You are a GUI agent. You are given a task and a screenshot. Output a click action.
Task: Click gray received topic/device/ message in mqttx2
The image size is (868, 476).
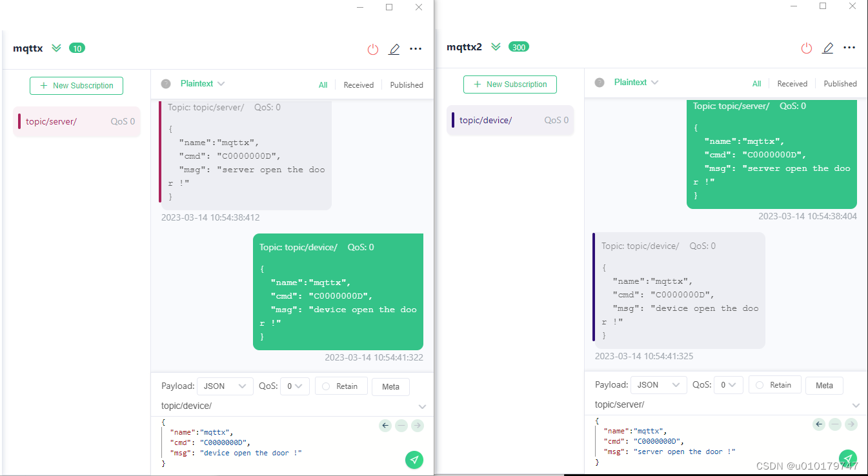pyautogui.click(x=680, y=290)
